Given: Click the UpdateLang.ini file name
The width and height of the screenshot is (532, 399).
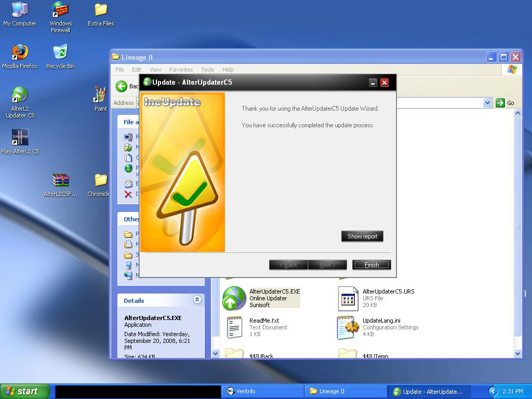Looking at the screenshot, I should tap(381, 321).
